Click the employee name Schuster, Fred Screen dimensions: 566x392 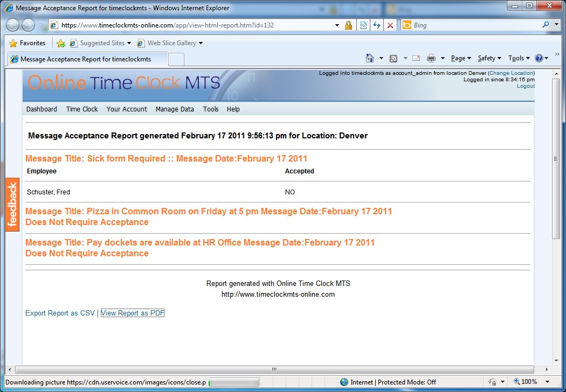pyautogui.click(x=49, y=192)
